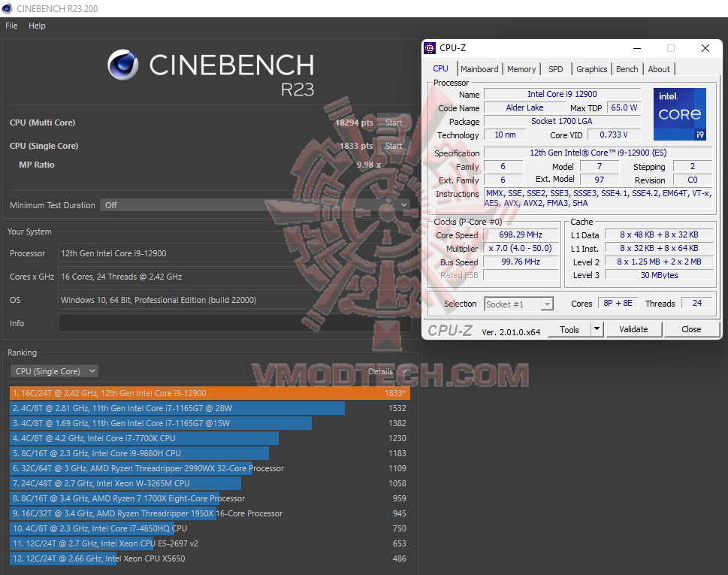Open the Minimum Test Duration dropdown
The height and width of the screenshot is (575, 728).
coord(255,205)
